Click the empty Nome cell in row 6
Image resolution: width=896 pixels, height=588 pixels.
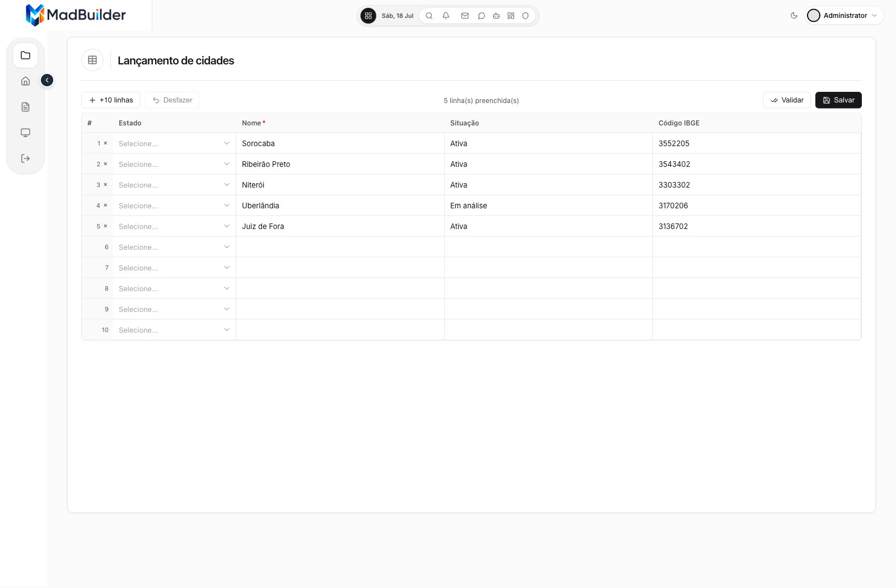340,247
